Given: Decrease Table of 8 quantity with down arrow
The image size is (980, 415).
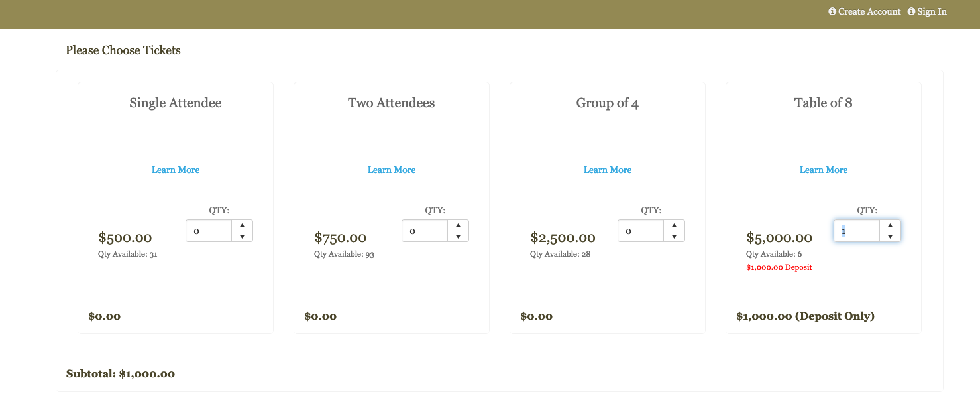Looking at the screenshot, I should (890, 236).
